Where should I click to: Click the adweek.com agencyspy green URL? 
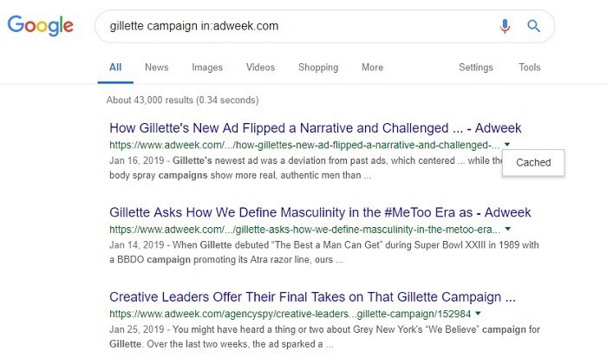(x=290, y=314)
